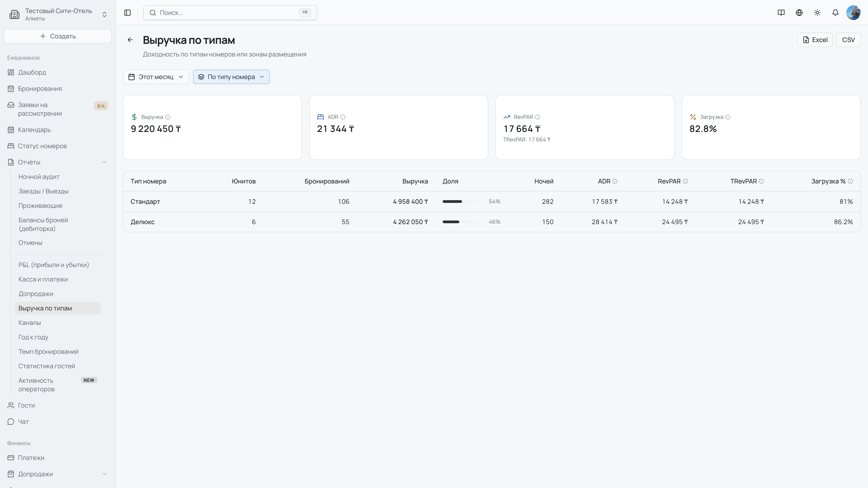
Task: Click the 82.8% occupancy value
Action: [x=703, y=129]
